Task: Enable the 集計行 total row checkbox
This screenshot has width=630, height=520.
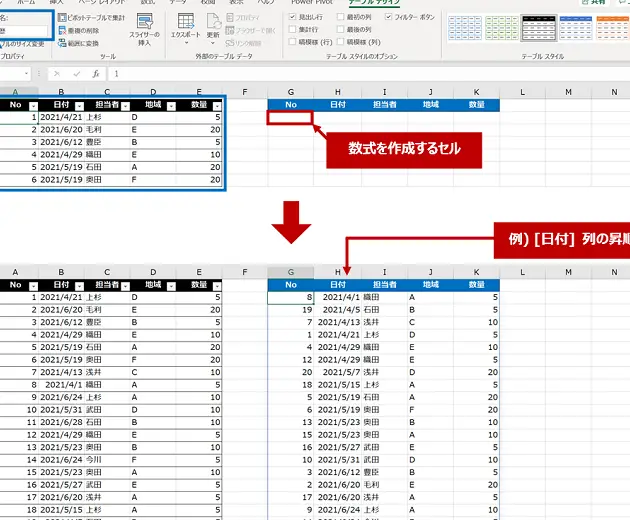Action: coord(292,30)
